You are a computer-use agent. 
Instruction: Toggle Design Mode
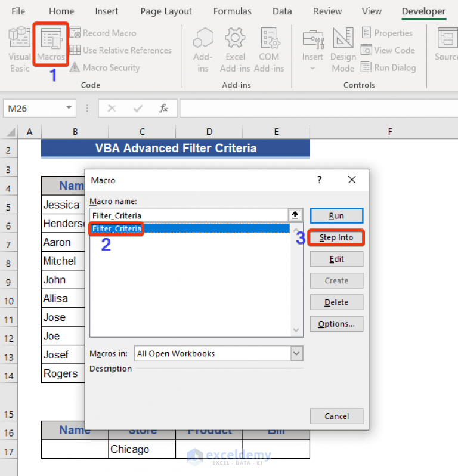(343, 50)
